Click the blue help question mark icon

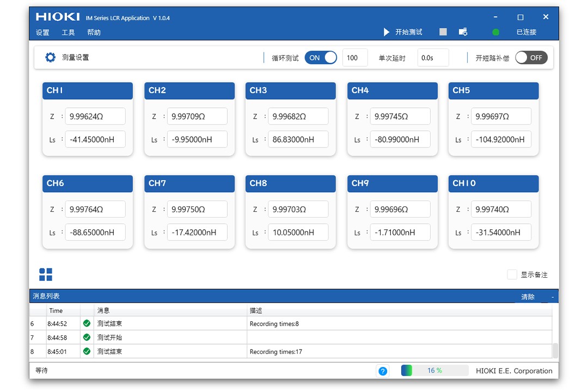(x=383, y=371)
